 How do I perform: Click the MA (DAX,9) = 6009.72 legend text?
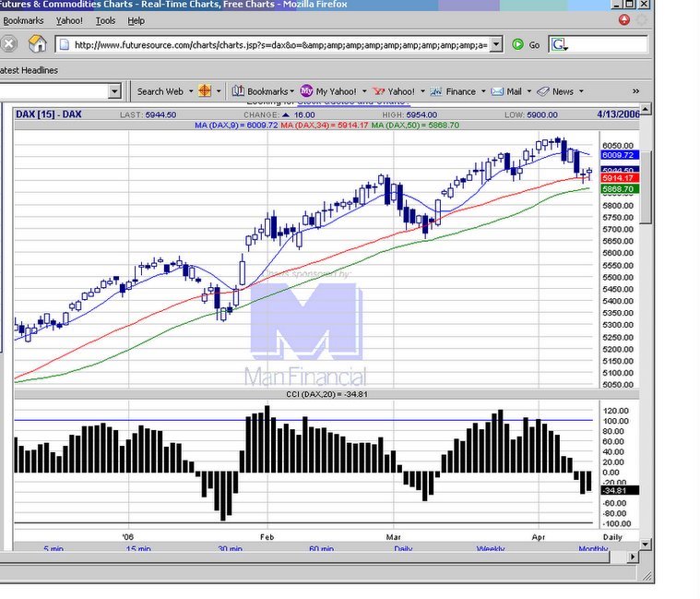[x=236, y=126]
